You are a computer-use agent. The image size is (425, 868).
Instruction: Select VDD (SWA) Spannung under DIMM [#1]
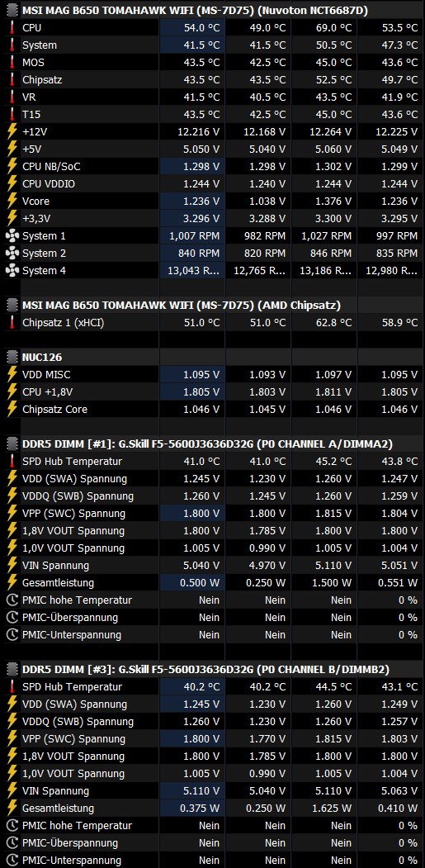tap(75, 479)
